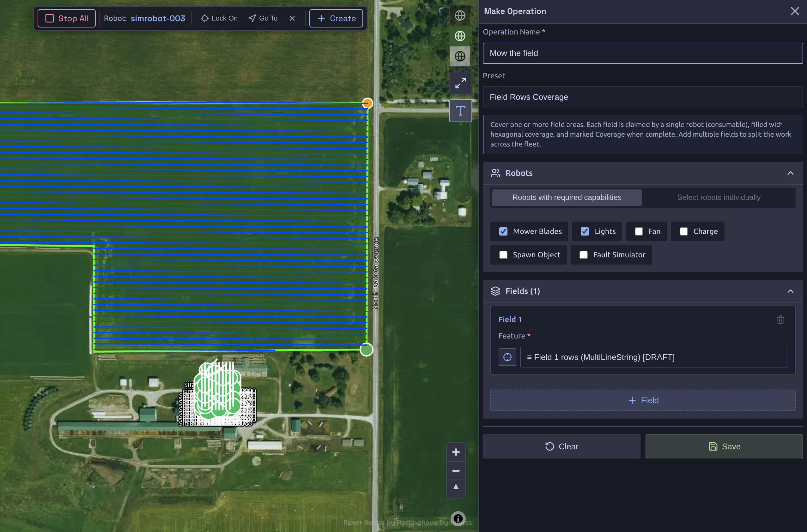Select the second globe basemap icon
This screenshot has height=532, width=807.
click(460, 36)
